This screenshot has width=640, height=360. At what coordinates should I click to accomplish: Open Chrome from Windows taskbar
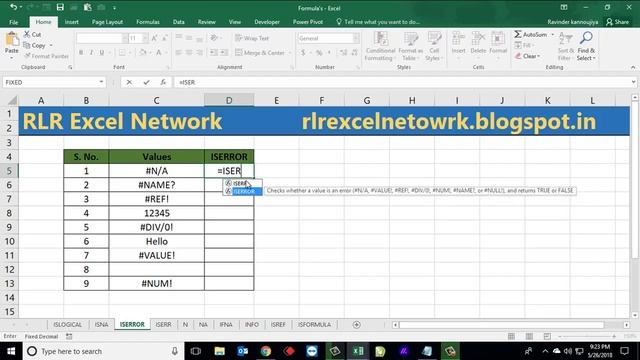click(x=266, y=351)
